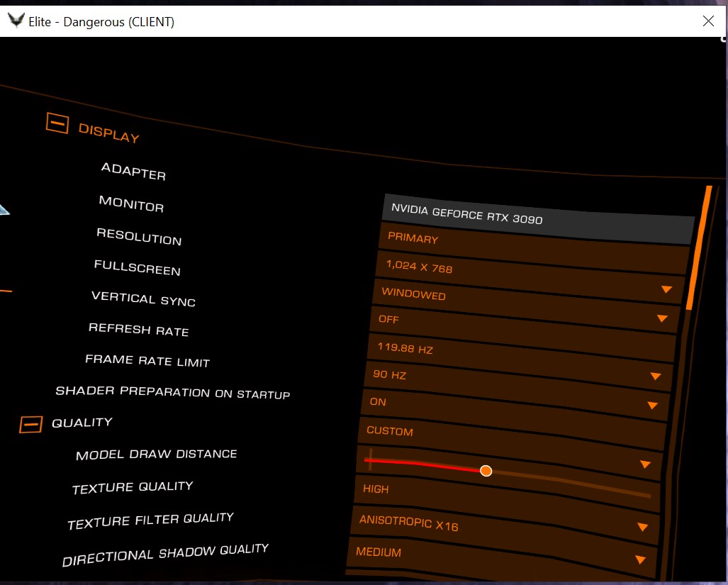
Task: Open the 90 HZ frame rate limit dropdown
Action: 515,391
